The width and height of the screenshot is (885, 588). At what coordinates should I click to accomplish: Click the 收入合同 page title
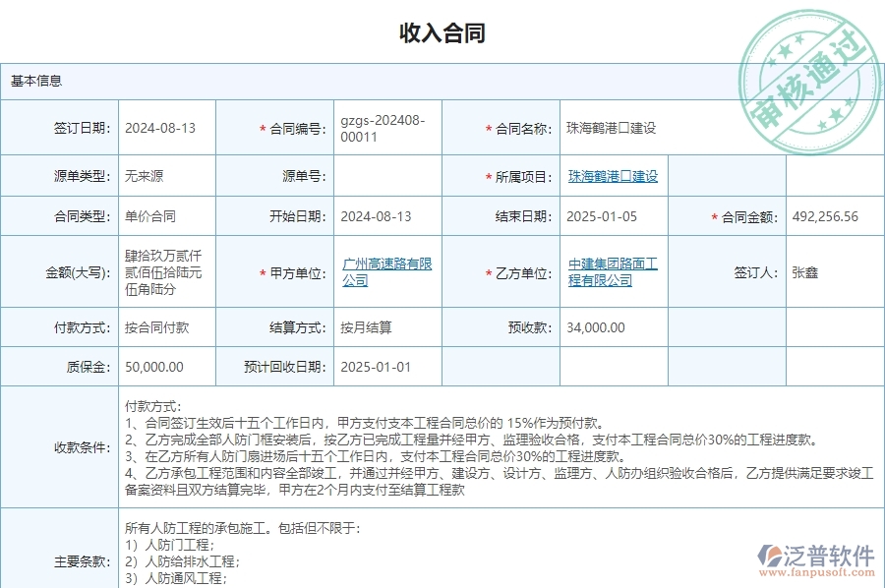(442, 33)
